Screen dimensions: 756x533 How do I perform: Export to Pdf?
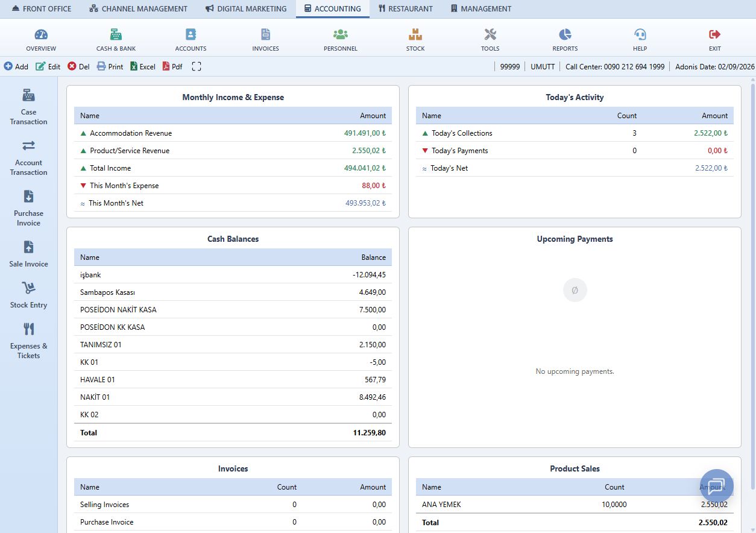tap(172, 66)
